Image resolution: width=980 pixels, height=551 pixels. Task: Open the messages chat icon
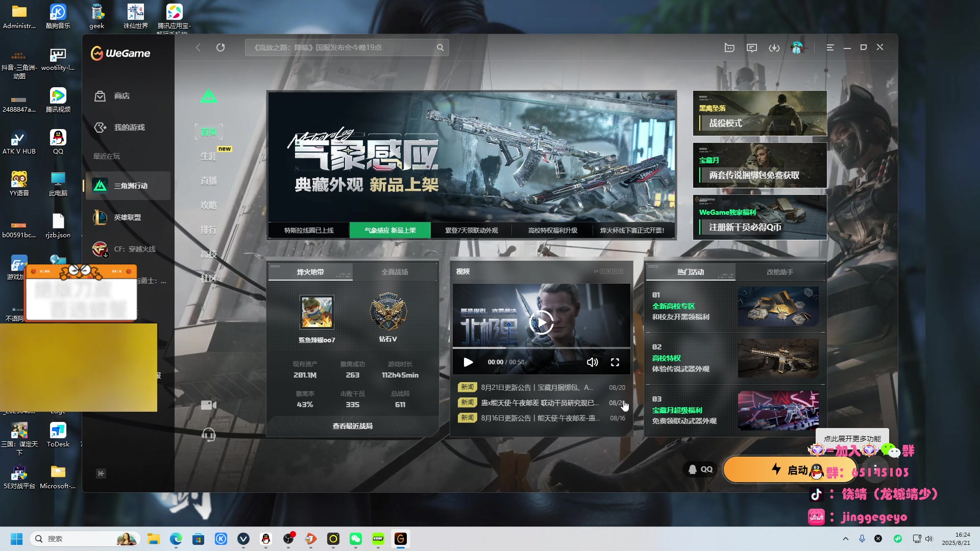[752, 47]
